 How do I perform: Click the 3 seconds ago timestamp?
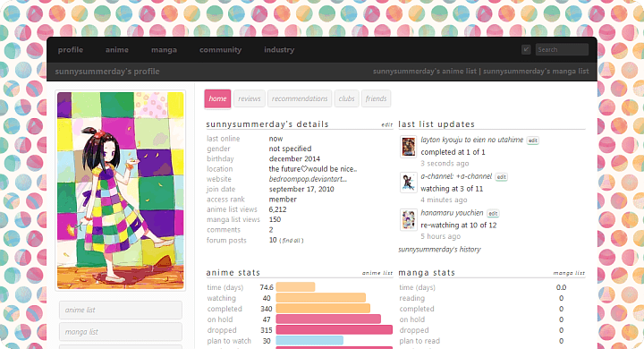pyautogui.click(x=445, y=163)
